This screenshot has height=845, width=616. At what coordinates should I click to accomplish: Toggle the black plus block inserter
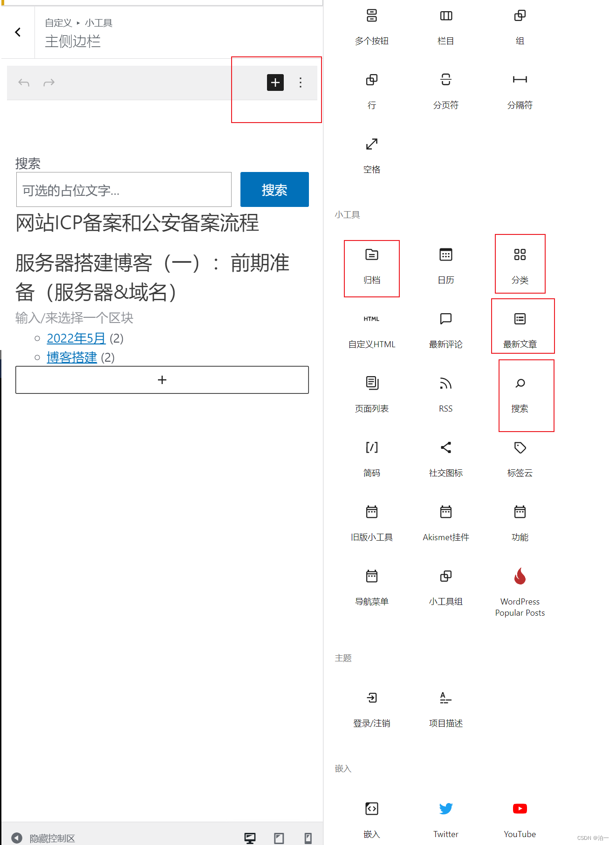275,82
